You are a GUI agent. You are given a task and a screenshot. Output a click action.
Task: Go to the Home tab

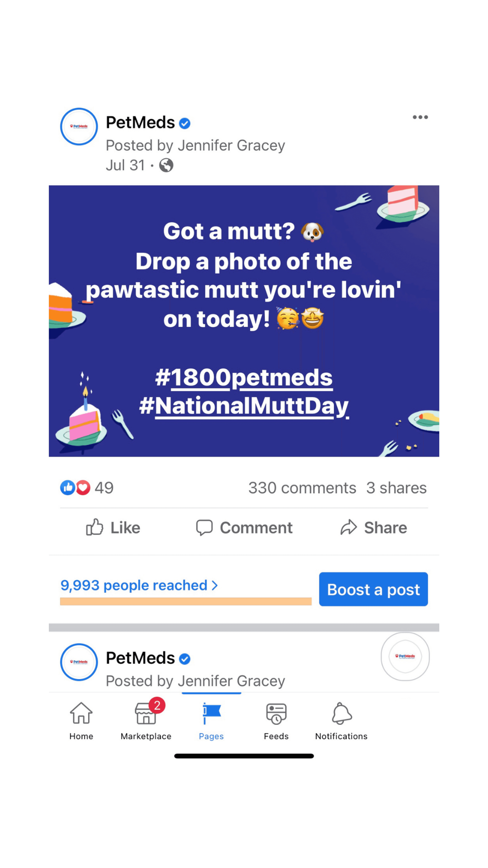[81, 721]
